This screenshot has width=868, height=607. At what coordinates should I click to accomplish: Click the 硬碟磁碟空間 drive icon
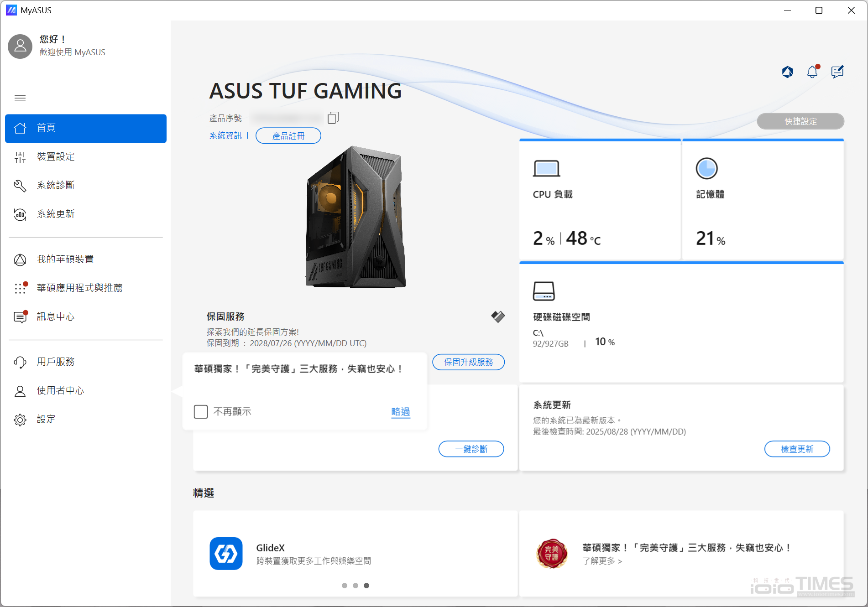click(x=544, y=291)
